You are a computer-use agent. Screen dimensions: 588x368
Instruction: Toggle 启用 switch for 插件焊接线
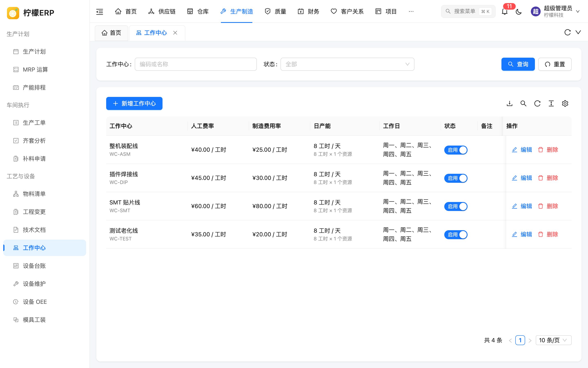click(455, 178)
